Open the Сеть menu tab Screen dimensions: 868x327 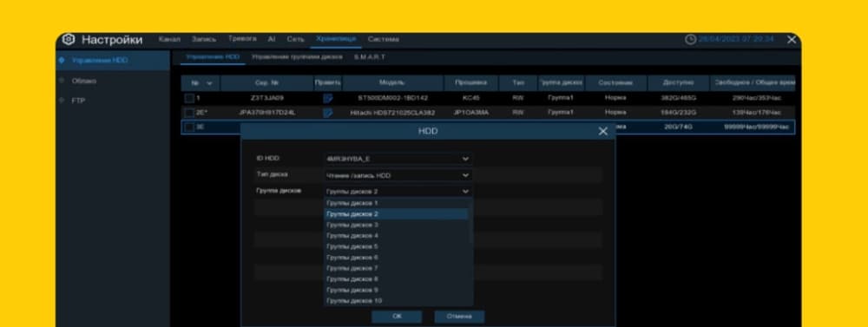[296, 39]
